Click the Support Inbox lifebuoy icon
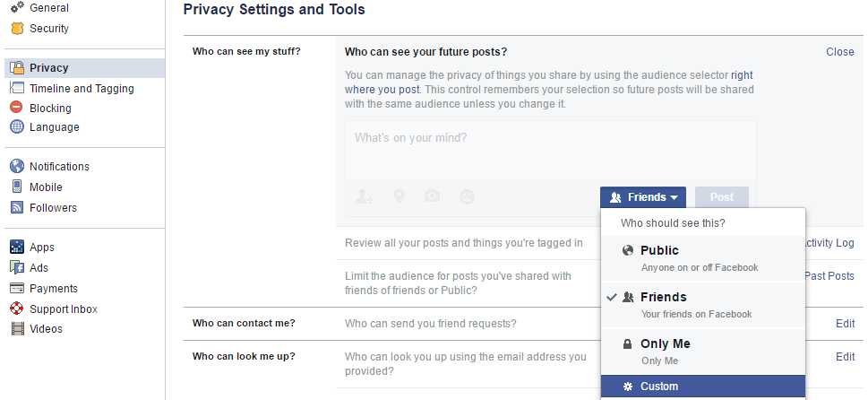 click(16, 309)
